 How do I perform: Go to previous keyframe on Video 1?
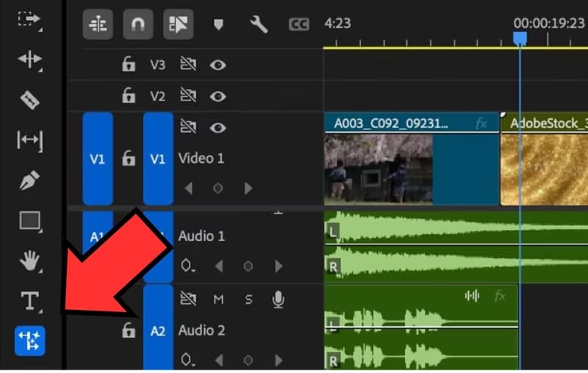(189, 188)
